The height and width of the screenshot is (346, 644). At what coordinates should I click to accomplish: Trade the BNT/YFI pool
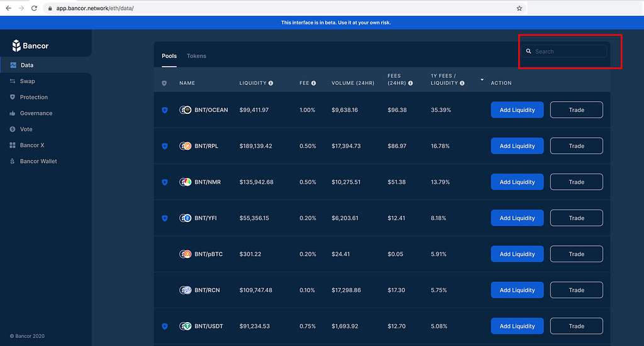click(577, 218)
